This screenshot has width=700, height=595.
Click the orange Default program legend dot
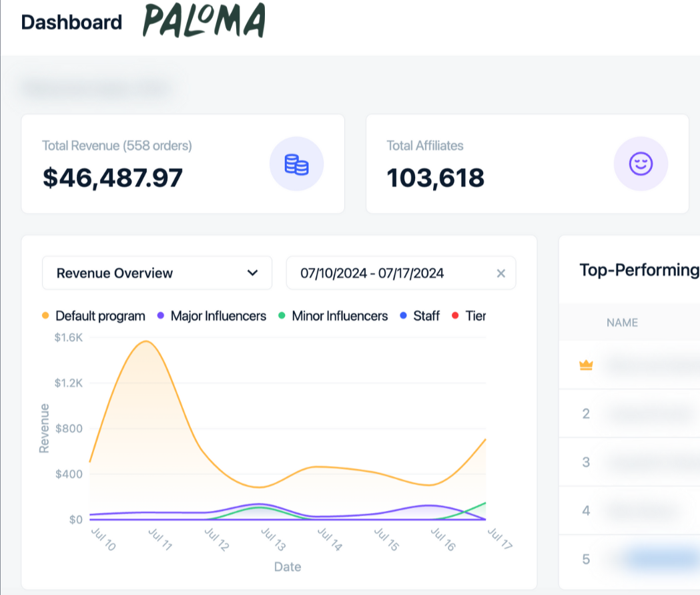pyautogui.click(x=46, y=316)
